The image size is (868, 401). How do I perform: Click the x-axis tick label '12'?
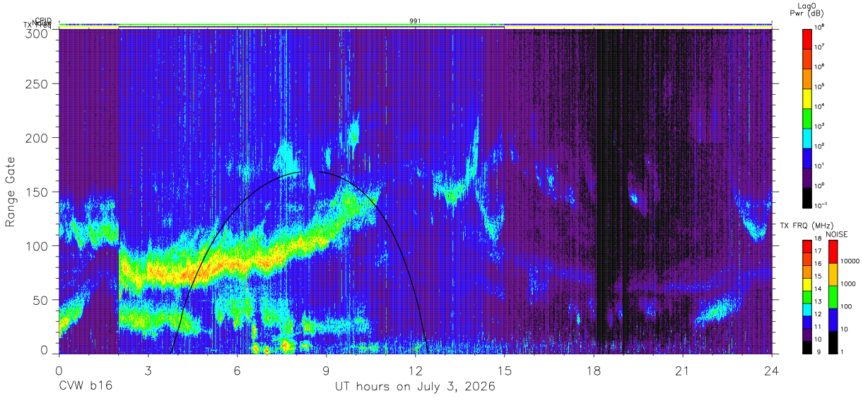click(416, 371)
